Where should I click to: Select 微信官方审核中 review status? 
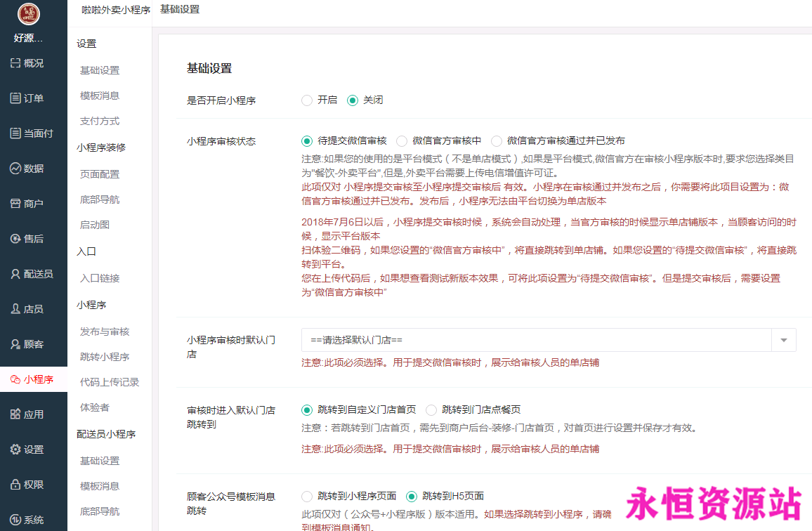402,141
